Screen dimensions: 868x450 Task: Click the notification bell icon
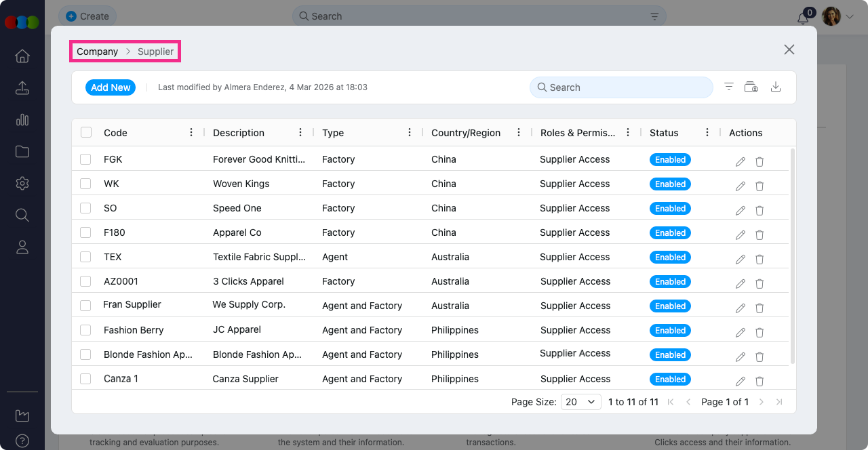803,18
